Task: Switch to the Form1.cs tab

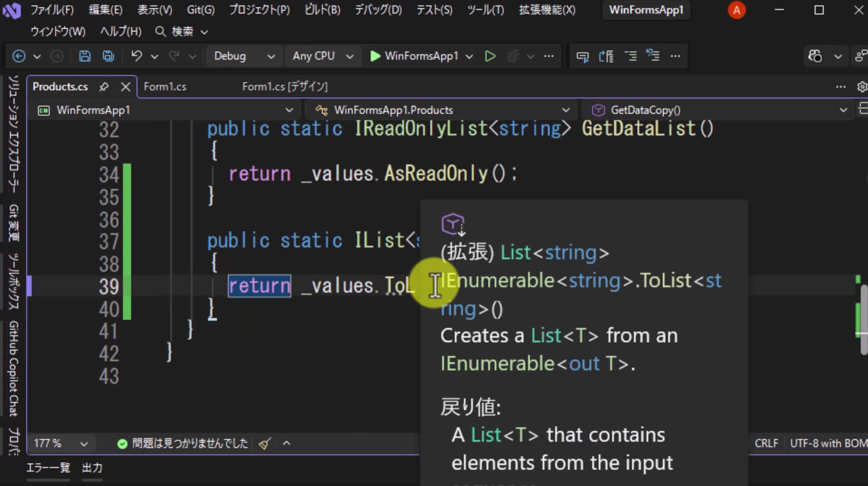Action: 165,87
